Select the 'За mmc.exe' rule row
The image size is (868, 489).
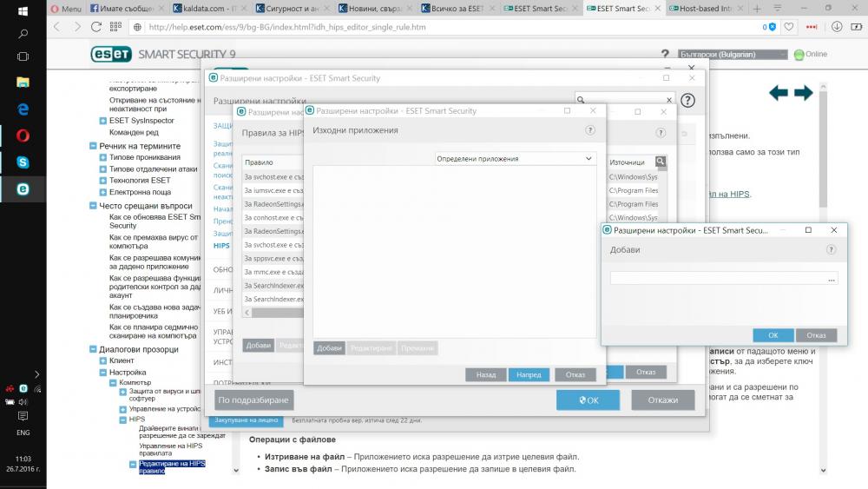(x=273, y=272)
